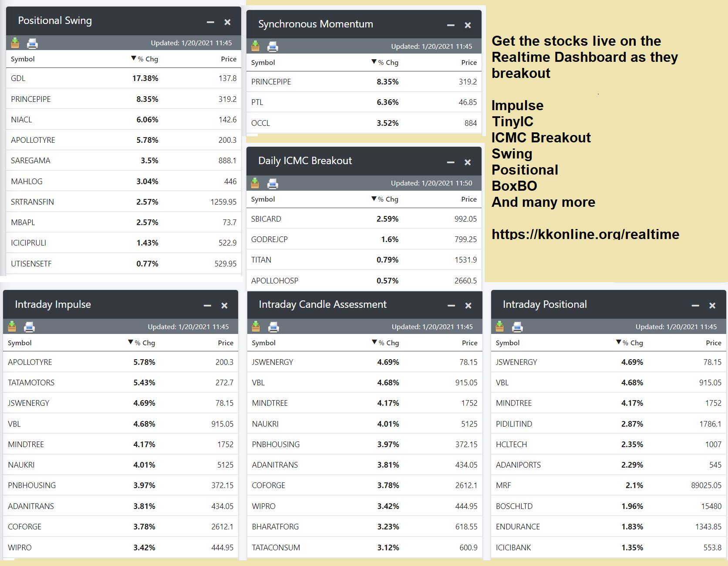Export the Daily ICMC Breakout list
This screenshot has height=566, width=728.
click(x=255, y=183)
